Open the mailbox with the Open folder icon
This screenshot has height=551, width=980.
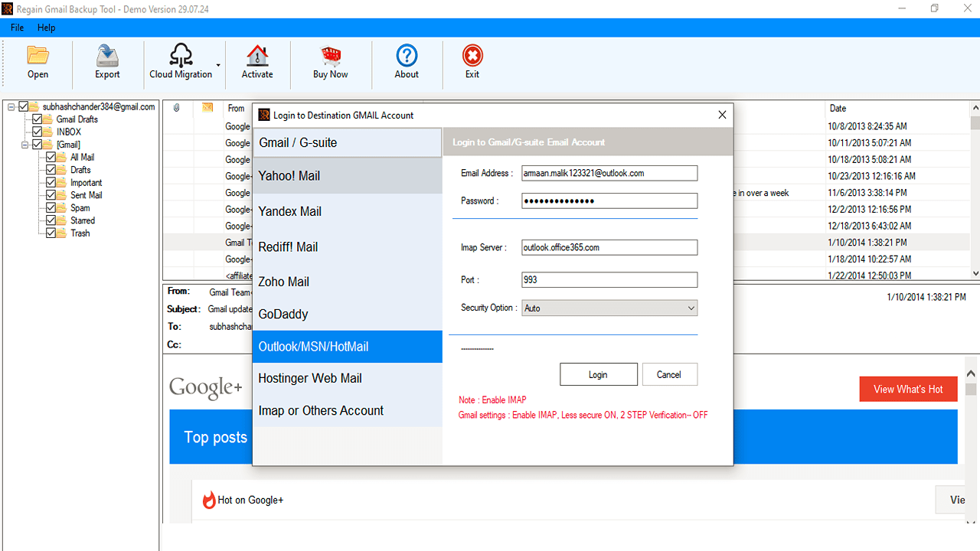pyautogui.click(x=38, y=56)
